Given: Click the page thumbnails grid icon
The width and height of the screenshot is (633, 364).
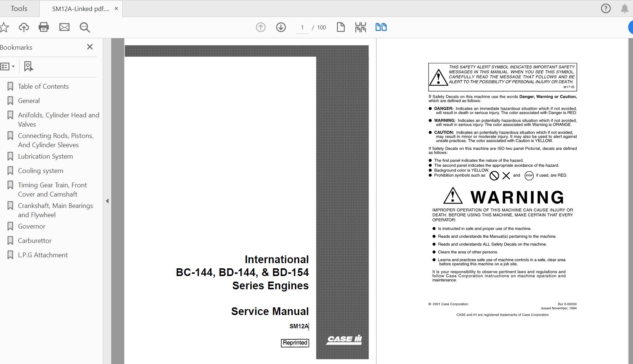Looking at the screenshot, I should click(361, 27).
